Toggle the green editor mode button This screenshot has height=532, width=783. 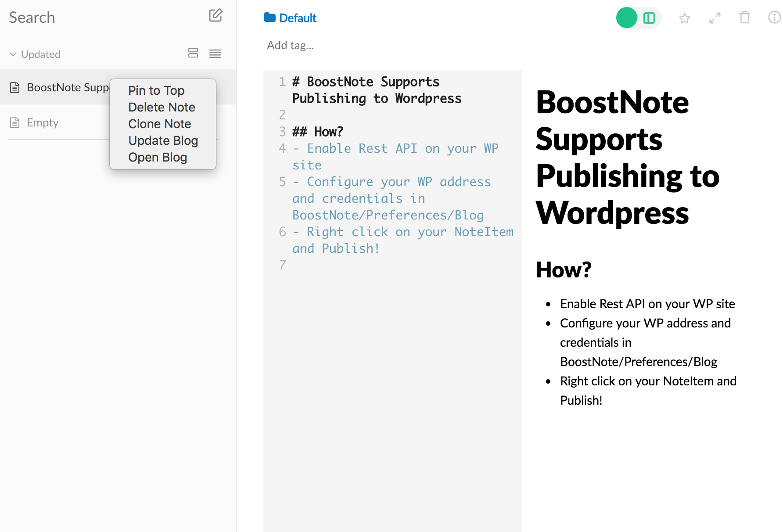pyautogui.click(x=627, y=18)
